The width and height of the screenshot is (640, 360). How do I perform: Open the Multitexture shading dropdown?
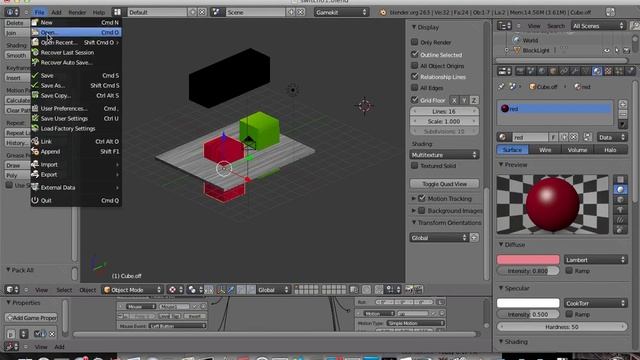tap(444, 155)
